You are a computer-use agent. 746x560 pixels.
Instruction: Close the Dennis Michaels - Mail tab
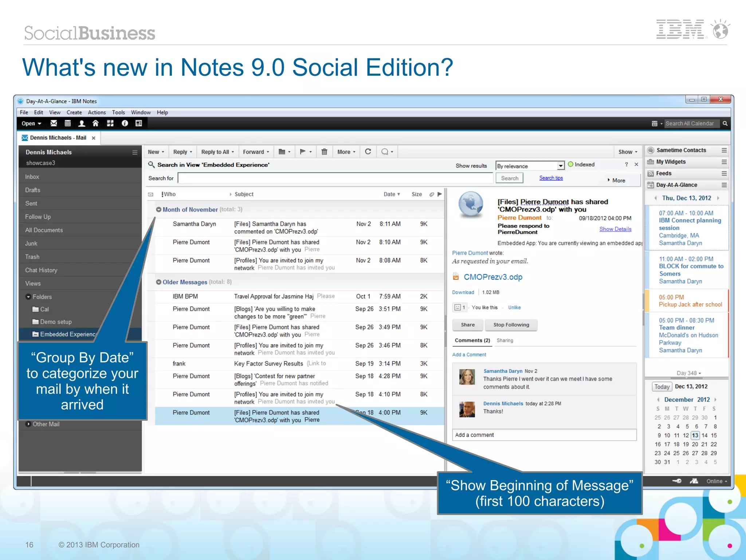click(x=94, y=138)
